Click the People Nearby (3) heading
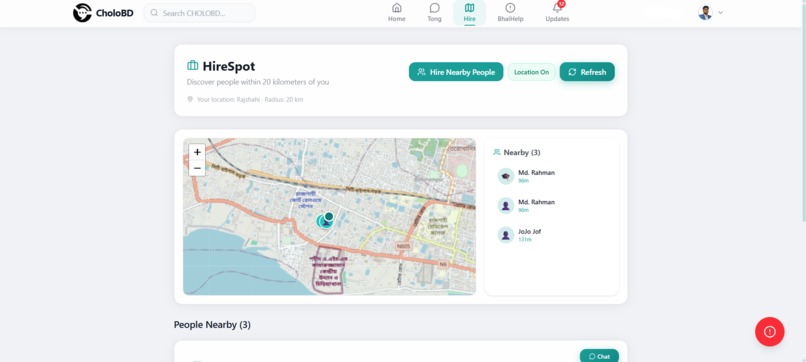The image size is (806, 362). [x=212, y=325]
